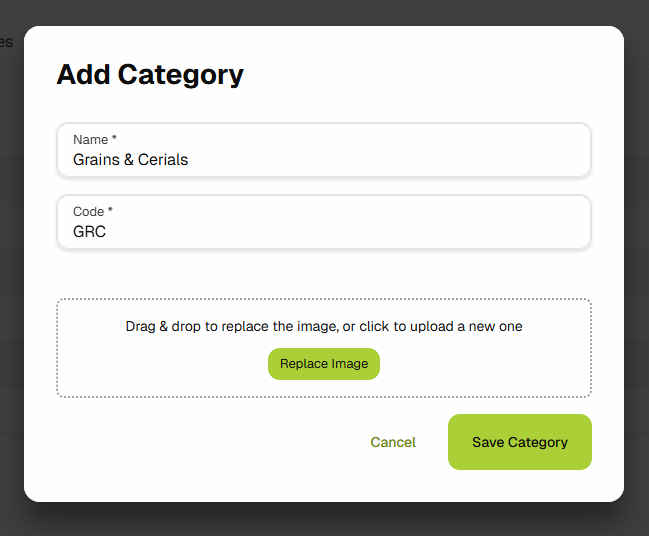Click the Replace Image button
Viewport: 649px width, 536px height.
tap(323, 364)
